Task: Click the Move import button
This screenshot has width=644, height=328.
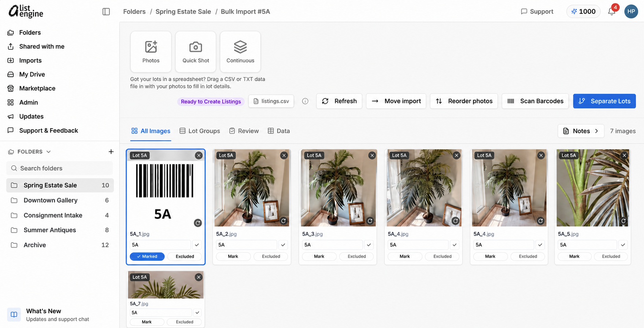Action: click(x=396, y=101)
